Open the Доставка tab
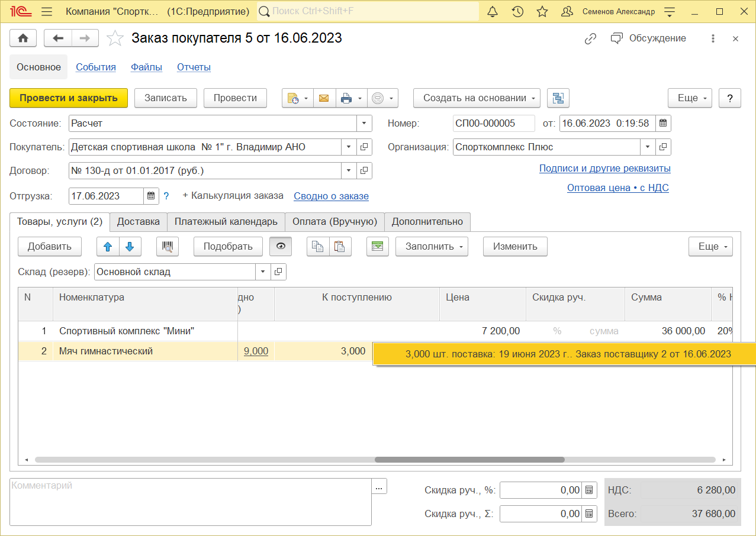The height and width of the screenshot is (536, 756). click(139, 222)
